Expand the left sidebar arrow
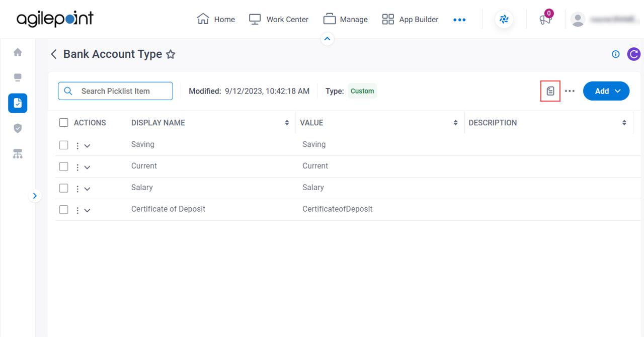This screenshot has width=644, height=337. 35,196
